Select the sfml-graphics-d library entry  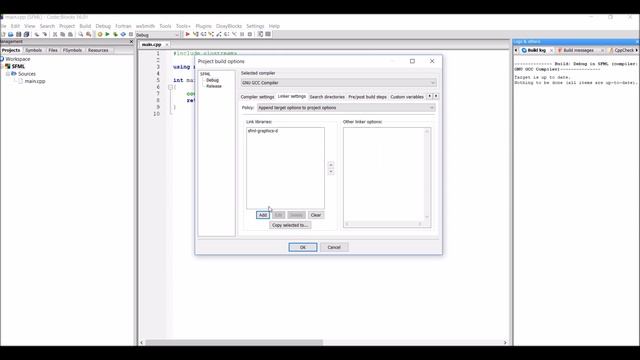click(x=263, y=131)
